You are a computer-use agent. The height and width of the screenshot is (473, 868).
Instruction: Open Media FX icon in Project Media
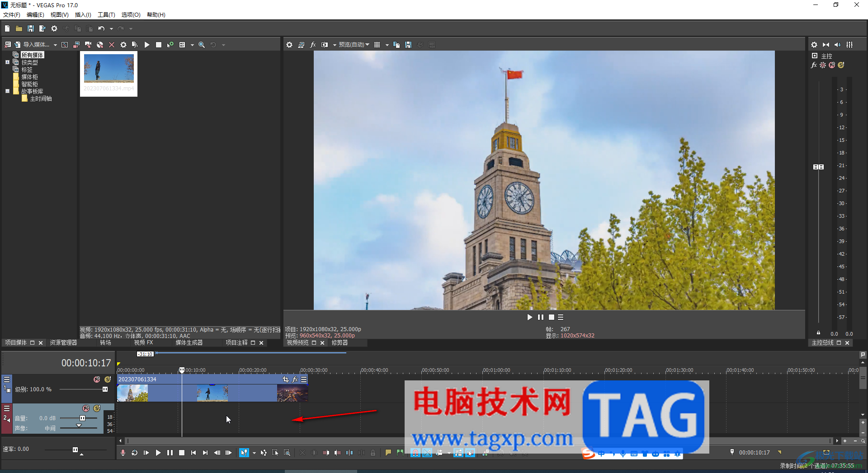pyautogui.click(x=135, y=45)
